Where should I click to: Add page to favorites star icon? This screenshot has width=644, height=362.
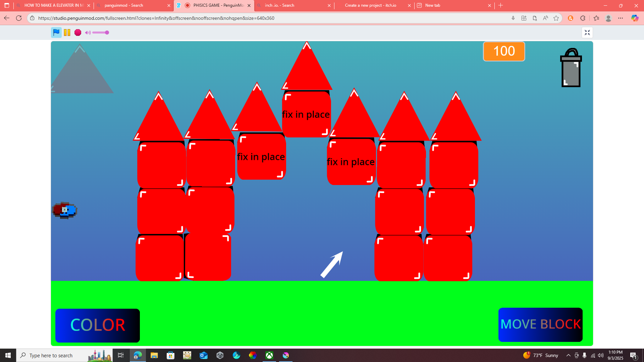pyautogui.click(x=556, y=18)
